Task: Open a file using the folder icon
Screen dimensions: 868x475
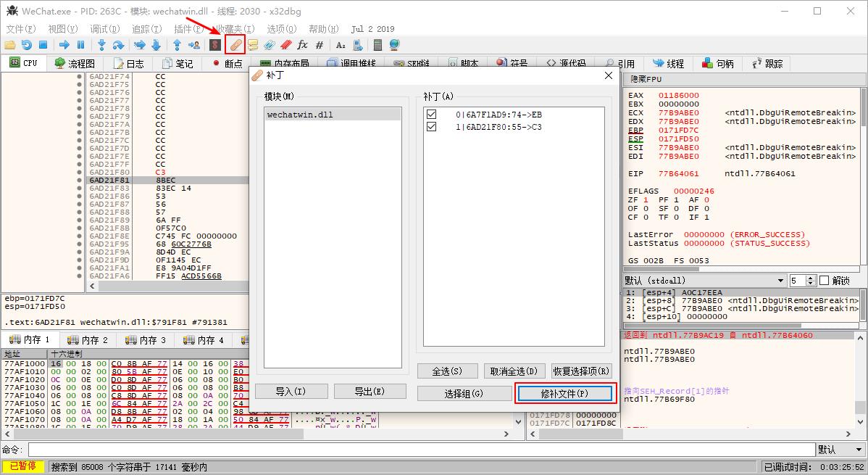Action: pyautogui.click(x=9, y=44)
